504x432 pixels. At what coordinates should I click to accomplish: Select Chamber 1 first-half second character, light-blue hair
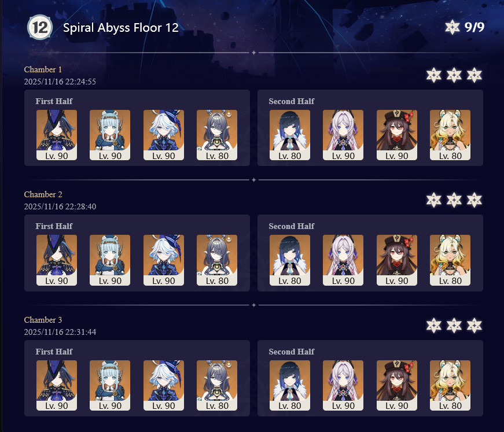110,135
